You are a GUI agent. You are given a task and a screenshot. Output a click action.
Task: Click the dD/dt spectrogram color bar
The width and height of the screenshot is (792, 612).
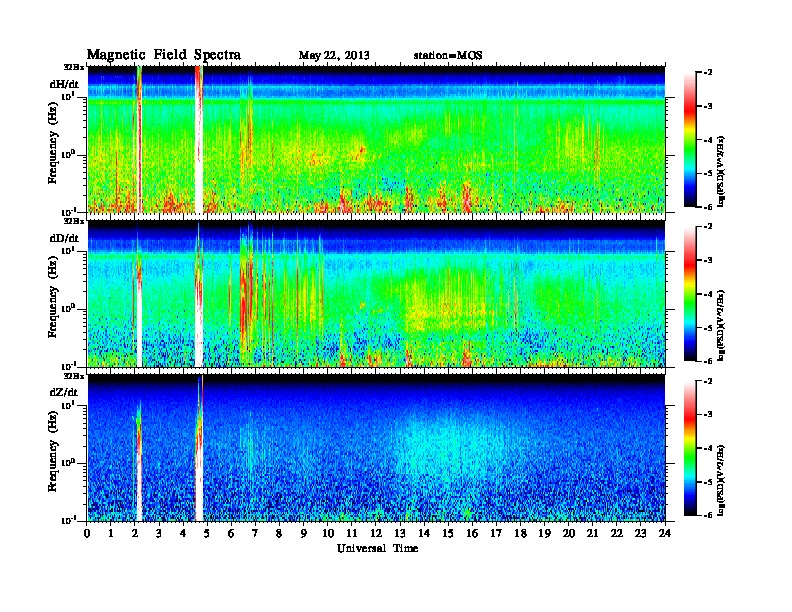(x=690, y=294)
